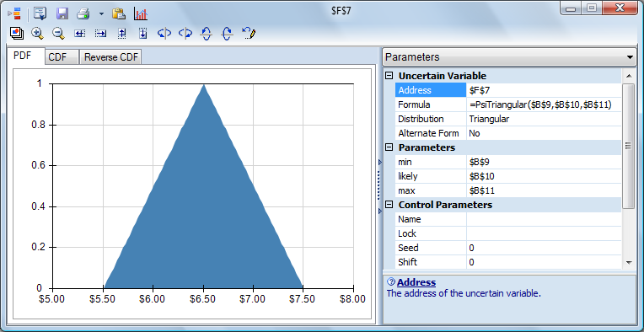Open the print options dropdown arrow
This screenshot has height=332, width=644.
(101, 14)
